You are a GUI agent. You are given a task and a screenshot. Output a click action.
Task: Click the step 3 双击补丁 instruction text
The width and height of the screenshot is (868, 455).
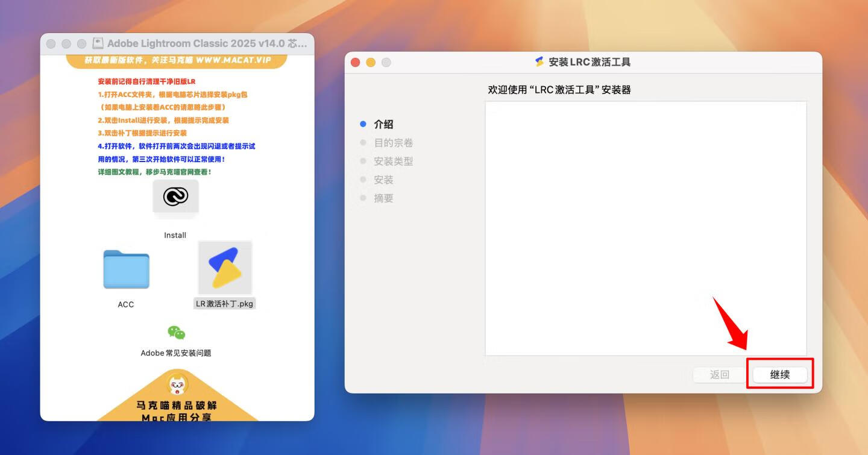[142, 133]
